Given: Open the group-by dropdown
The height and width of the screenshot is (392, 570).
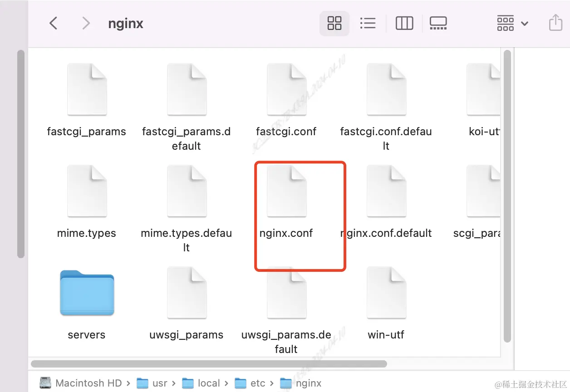Looking at the screenshot, I should click(x=513, y=23).
